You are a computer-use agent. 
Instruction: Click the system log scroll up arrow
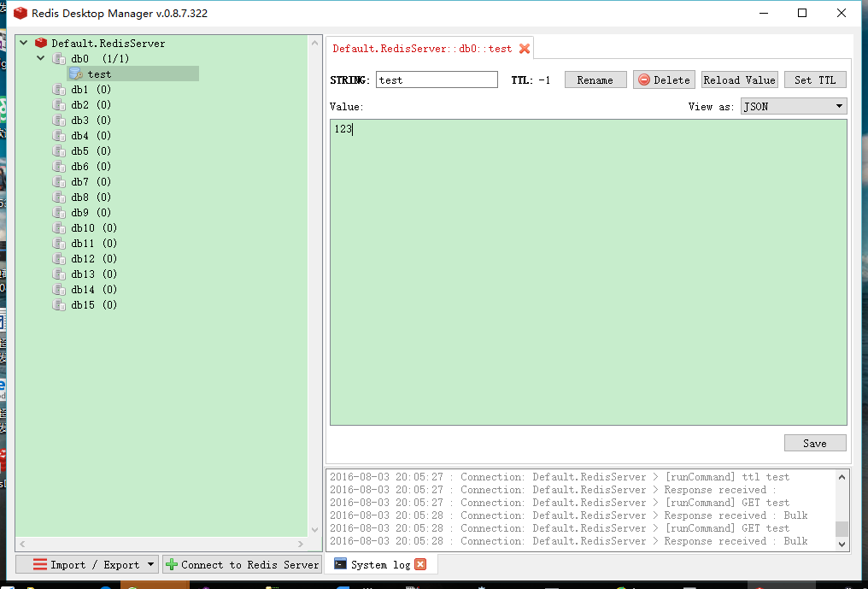[842, 477]
